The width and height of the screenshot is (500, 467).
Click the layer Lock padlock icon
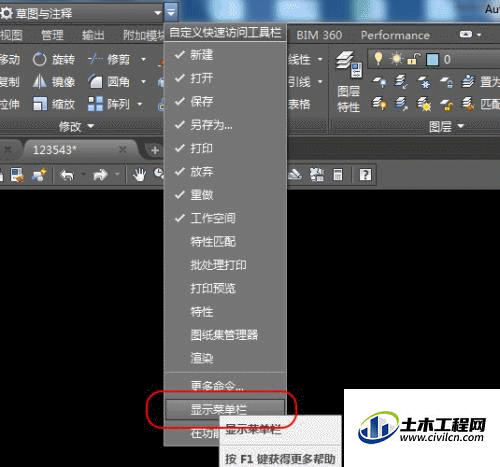tap(446, 82)
